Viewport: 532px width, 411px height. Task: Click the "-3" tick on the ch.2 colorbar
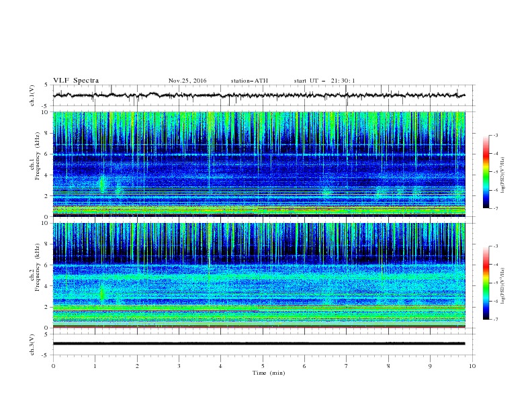[495, 246]
